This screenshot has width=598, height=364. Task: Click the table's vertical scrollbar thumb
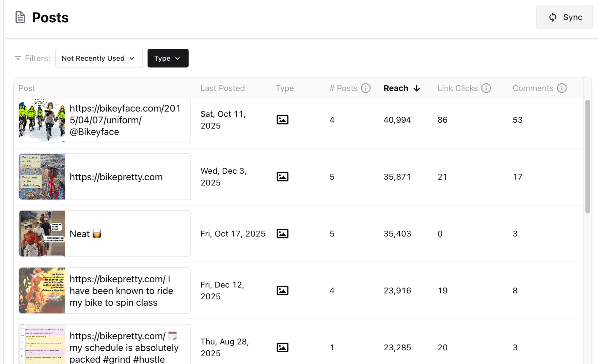click(x=587, y=156)
